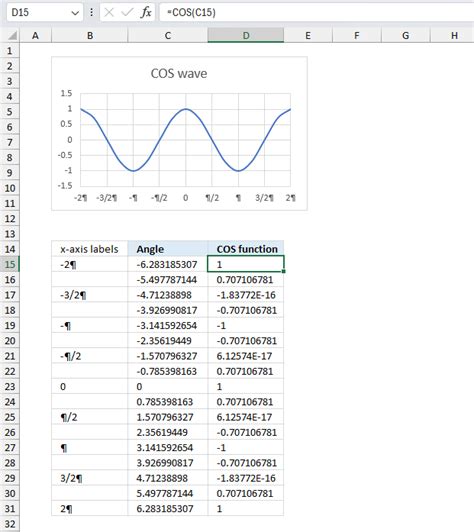This screenshot has height=532, width=474.
Task: Select cell C29 with 4.71238898
Action: [x=168, y=478]
